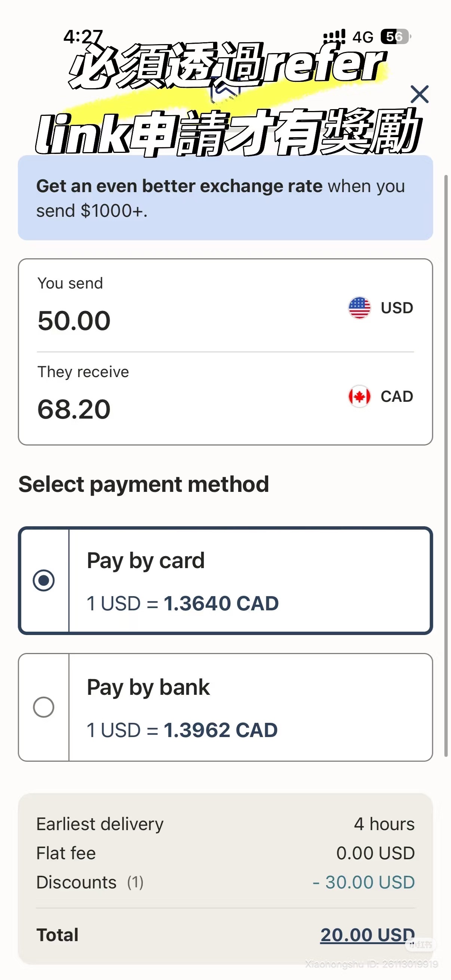Viewport: 451px width, 980px height.
Task: Tap the battery indicator in the status bar
Action: click(x=395, y=37)
